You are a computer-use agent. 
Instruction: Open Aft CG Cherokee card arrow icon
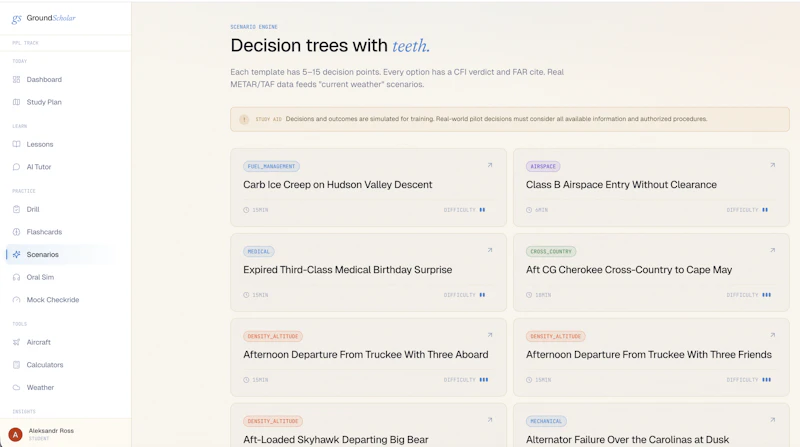click(x=772, y=250)
